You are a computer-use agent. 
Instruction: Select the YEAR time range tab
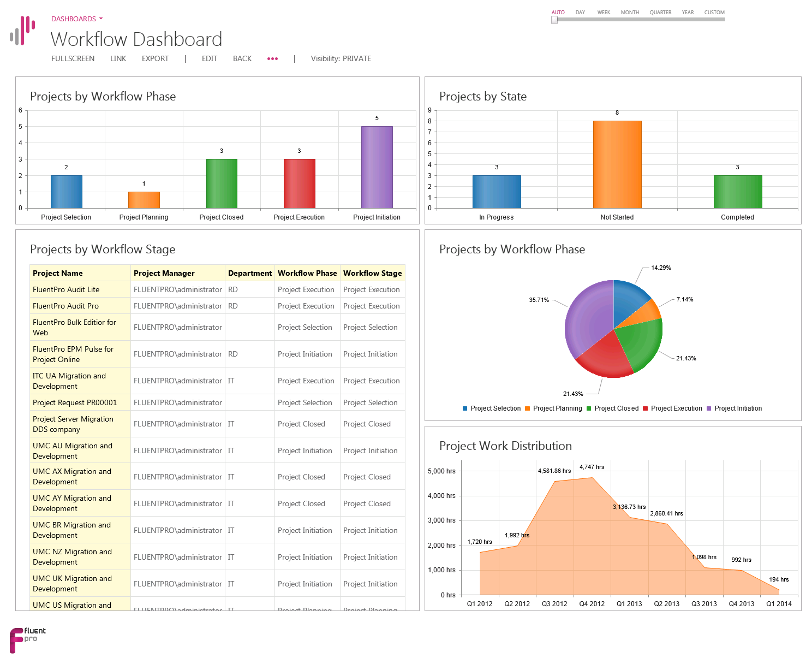click(688, 12)
